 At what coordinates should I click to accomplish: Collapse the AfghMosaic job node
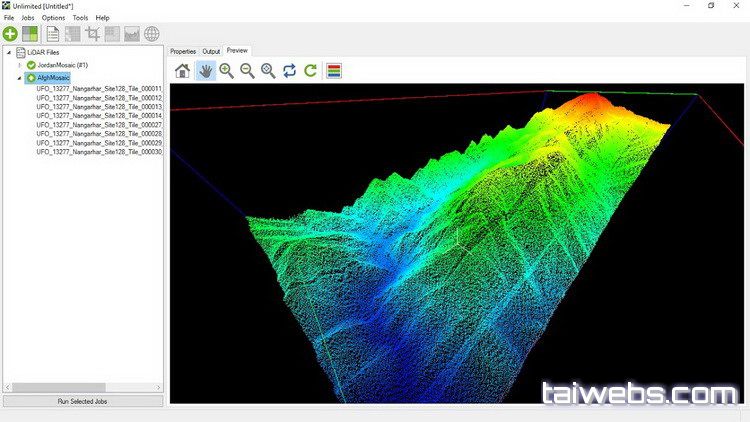pyautogui.click(x=19, y=78)
